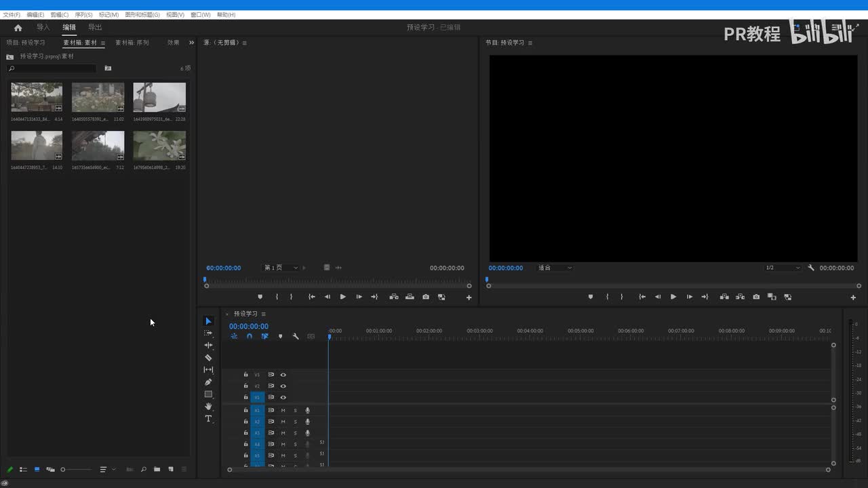The height and width of the screenshot is (488, 868).
Task: Select the Pen tool
Action: click(208, 382)
